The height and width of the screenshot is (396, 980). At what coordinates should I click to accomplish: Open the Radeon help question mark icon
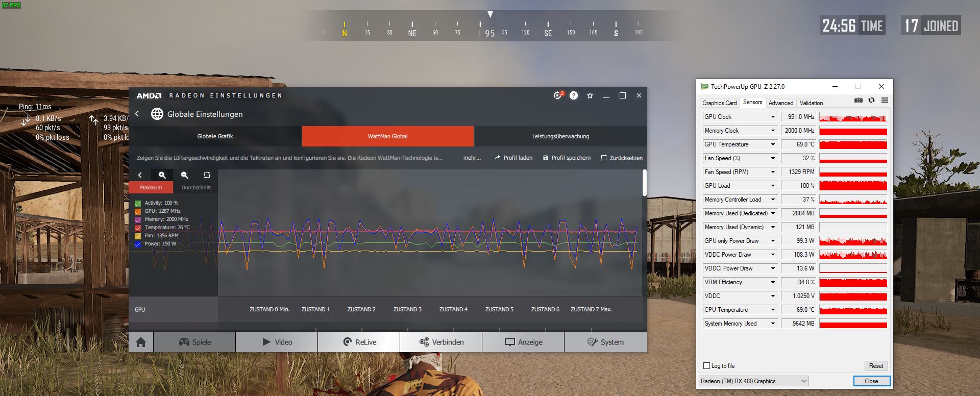point(574,95)
